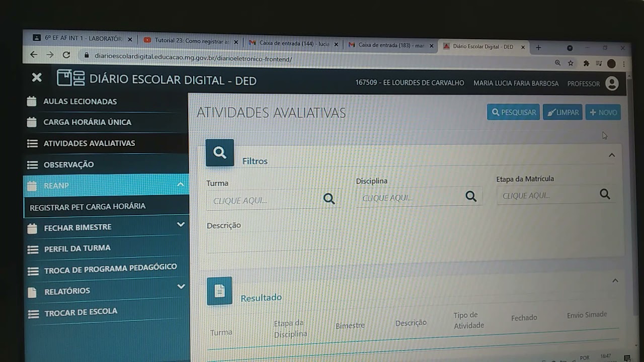Click the Bimestre column header
The width and height of the screenshot is (644, 362).
pos(350,325)
